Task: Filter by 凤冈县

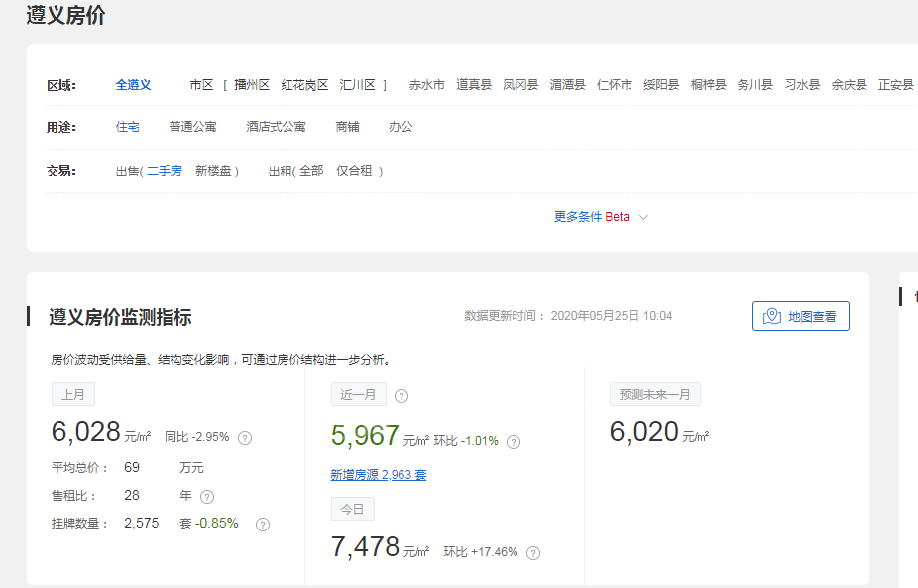Action: click(x=520, y=85)
